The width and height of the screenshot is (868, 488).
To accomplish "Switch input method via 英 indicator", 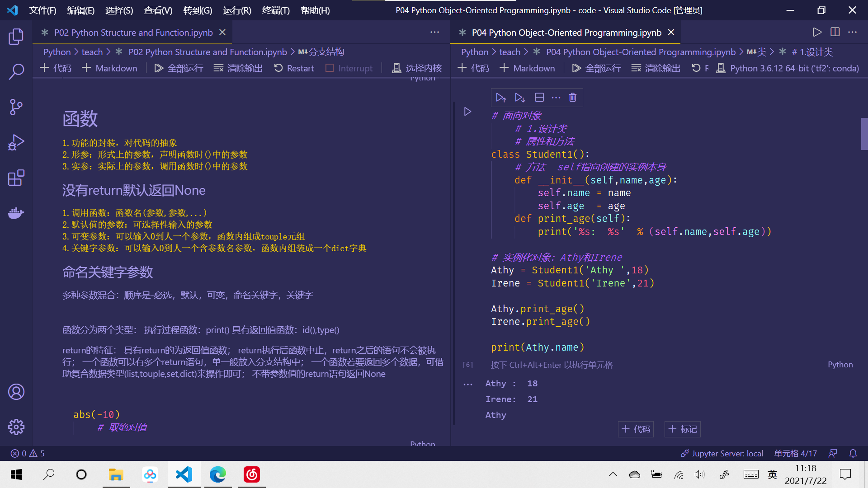I will 772,474.
